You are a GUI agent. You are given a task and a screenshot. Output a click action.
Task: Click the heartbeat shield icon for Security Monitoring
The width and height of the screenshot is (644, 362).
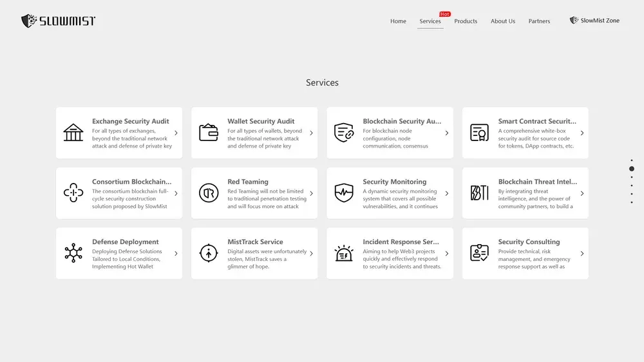click(344, 193)
